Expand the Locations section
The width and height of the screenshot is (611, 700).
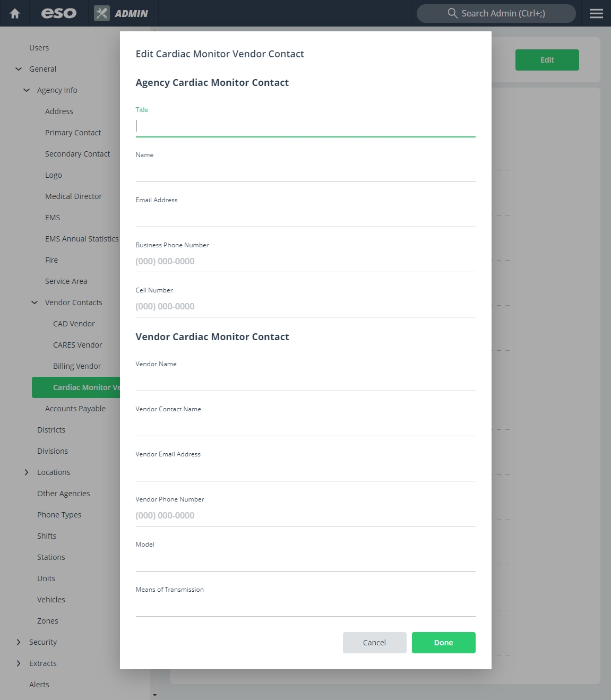point(27,472)
